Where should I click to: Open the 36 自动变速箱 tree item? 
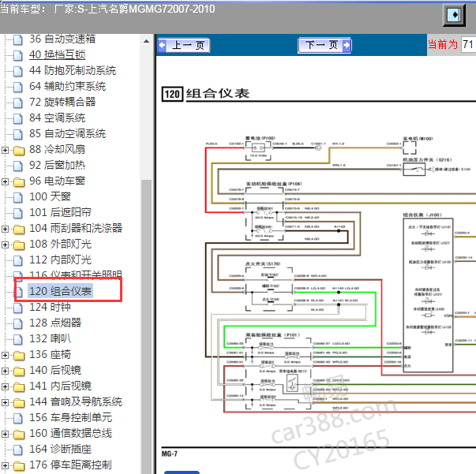[62, 39]
